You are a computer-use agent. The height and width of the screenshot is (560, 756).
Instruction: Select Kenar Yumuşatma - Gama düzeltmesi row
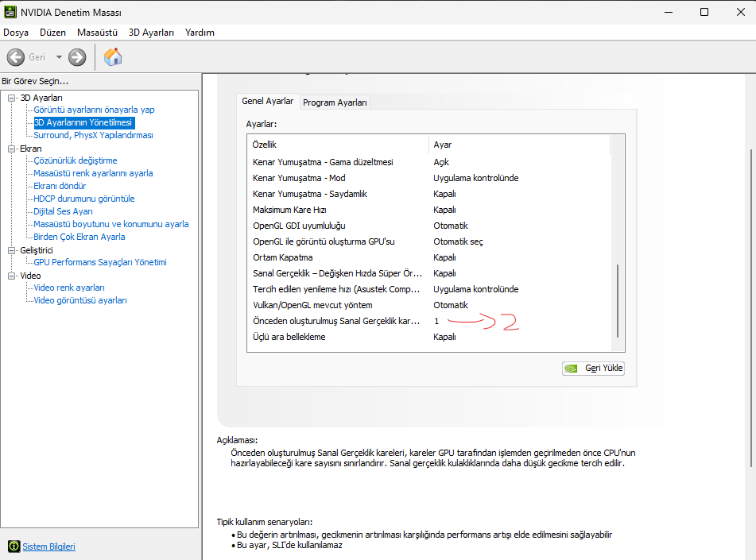tap(429, 162)
